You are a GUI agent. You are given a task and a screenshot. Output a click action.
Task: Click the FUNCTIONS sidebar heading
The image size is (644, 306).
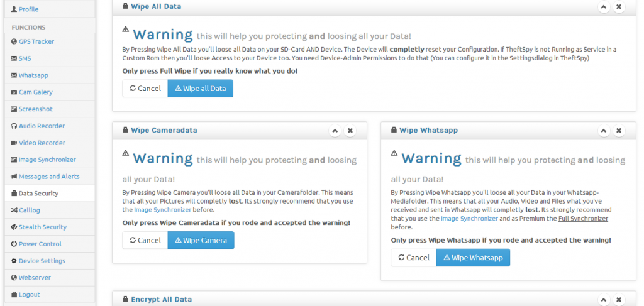[x=28, y=27]
